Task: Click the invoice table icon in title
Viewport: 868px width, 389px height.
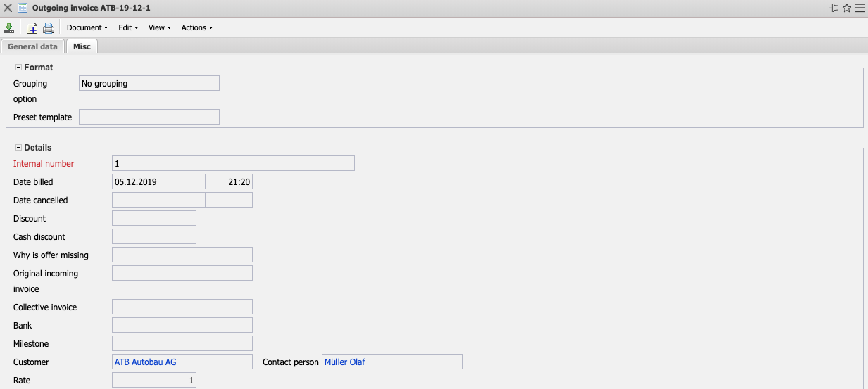Action: (x=23, y=8)
